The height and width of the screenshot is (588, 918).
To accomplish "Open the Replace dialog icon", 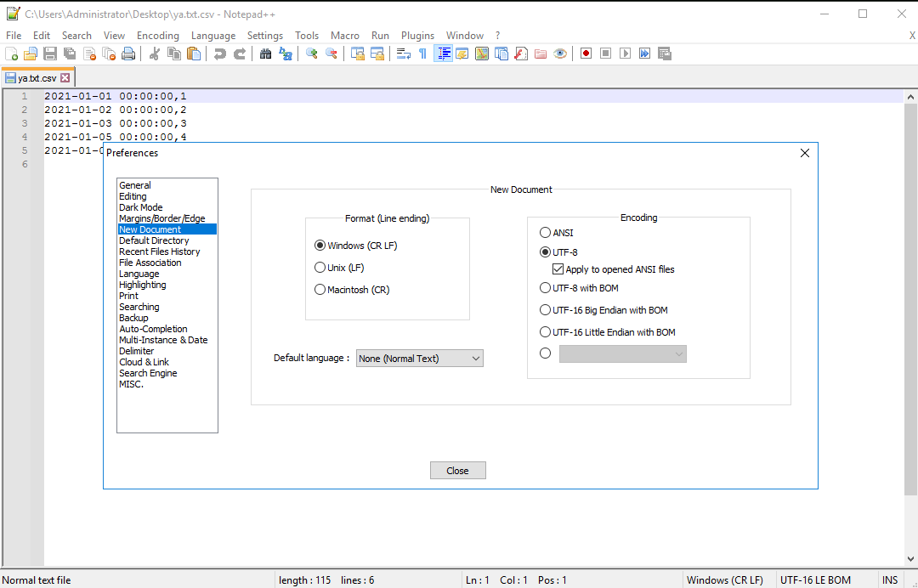I will 286,53.
